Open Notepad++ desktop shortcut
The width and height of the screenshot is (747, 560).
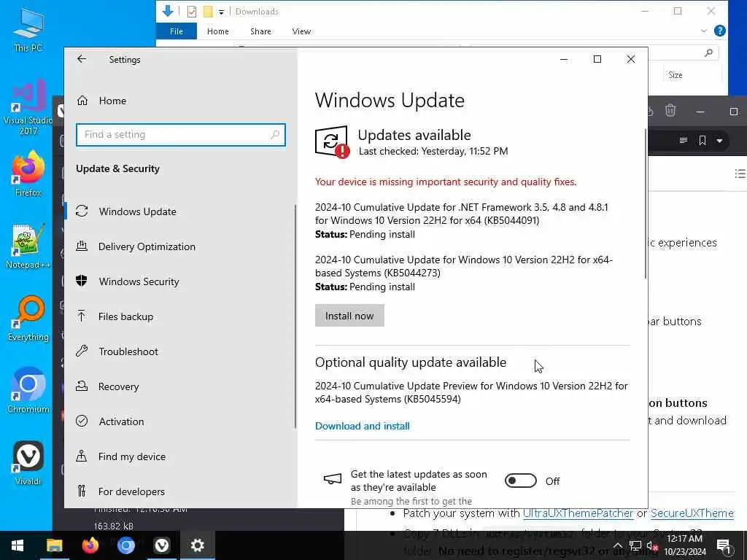pyautogui.click(x=28, y=246)
